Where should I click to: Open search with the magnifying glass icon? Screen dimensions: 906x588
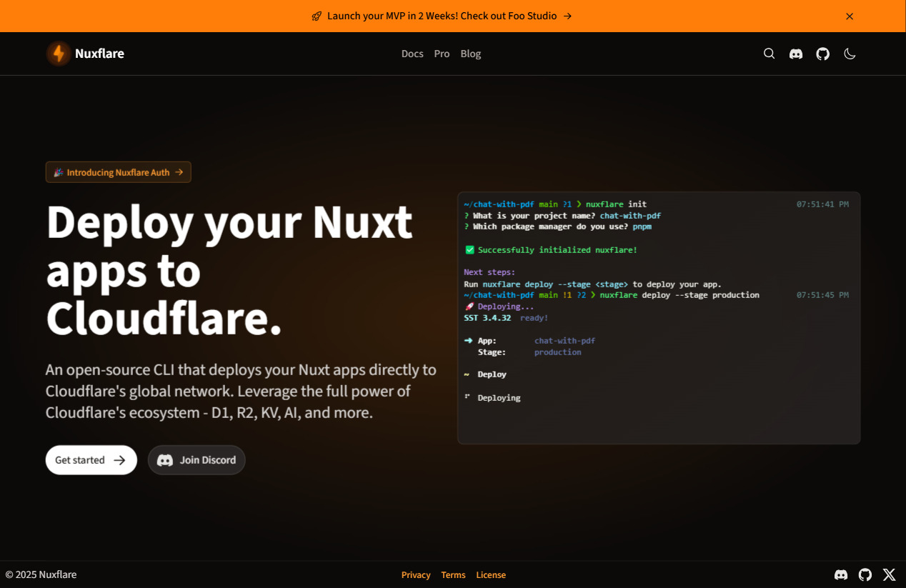(769, 54)
